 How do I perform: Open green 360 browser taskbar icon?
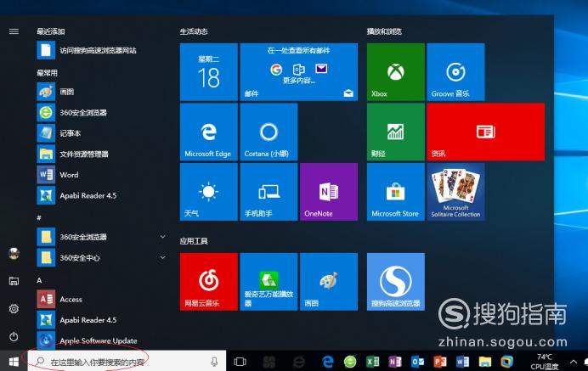point(350,362)
